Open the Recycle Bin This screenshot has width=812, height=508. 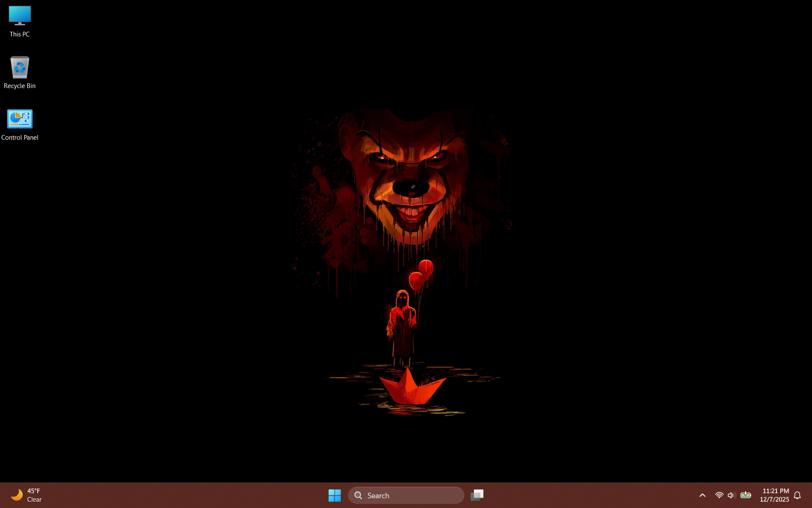point(19,67)
